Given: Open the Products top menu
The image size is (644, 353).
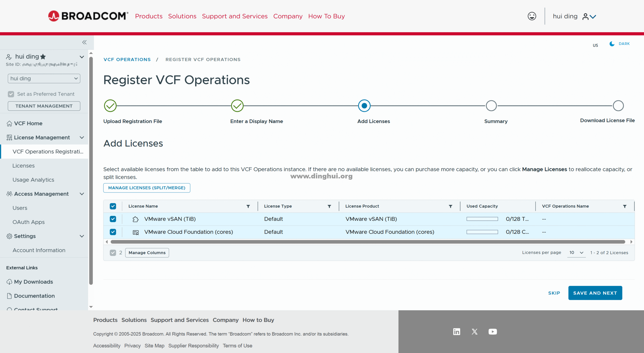Looking at the screenshot, I should 149,16.
